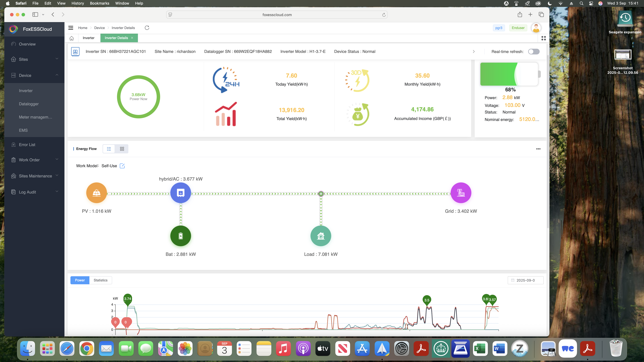This screenshot has width=644, height=362.
Task: Enable the Real-time refresh switch
Action: 533,51
